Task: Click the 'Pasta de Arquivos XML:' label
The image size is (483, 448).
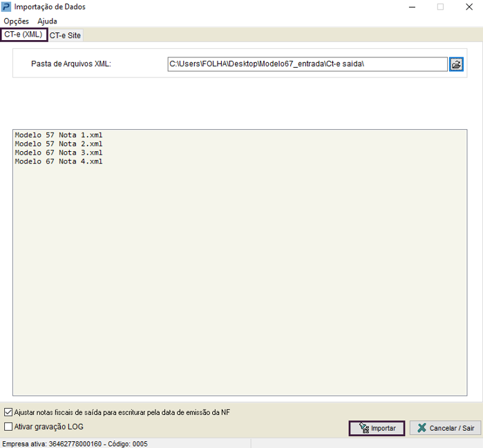Action: [71, 64]
